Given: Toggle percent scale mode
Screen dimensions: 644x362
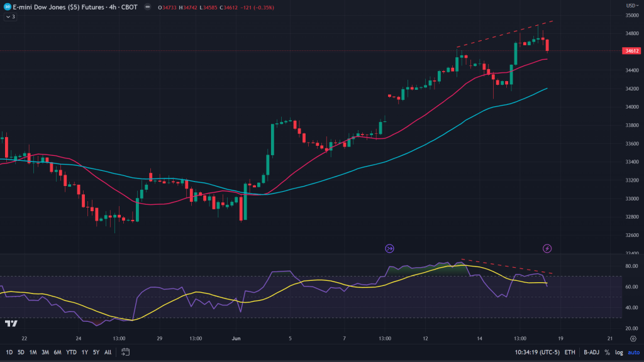Looking at the screenshot, I should (607, 352).
